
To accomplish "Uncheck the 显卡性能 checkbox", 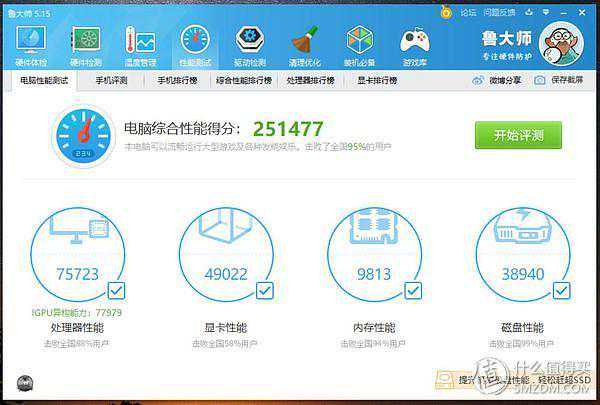I will click(264, 291).
